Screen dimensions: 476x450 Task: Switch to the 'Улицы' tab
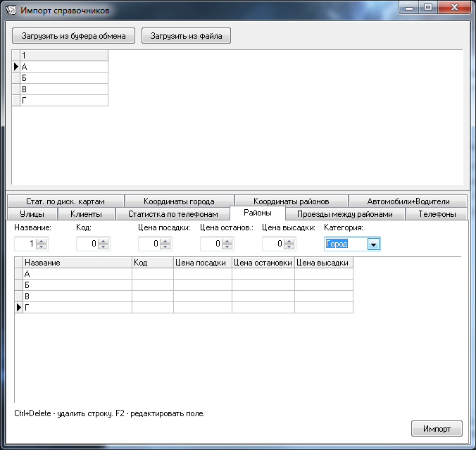tap(32, 213)
